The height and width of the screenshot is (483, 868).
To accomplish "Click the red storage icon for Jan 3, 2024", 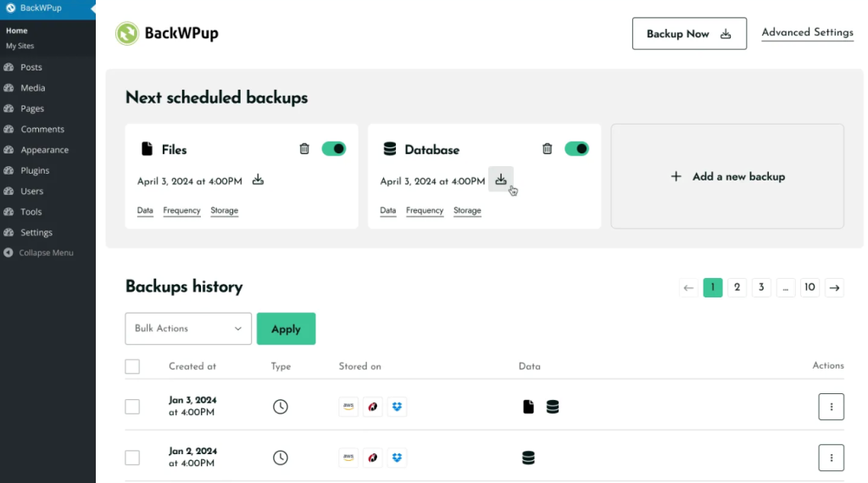I will click(x=373, y=407).
